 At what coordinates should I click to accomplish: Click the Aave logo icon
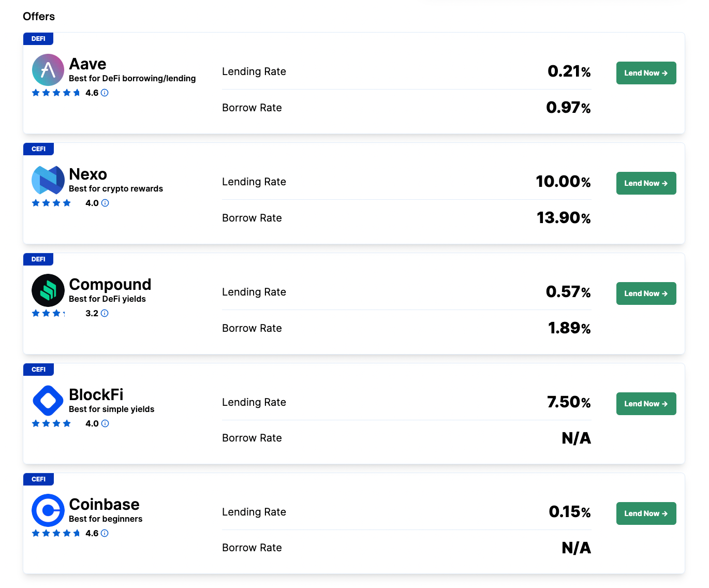(48, 70)
